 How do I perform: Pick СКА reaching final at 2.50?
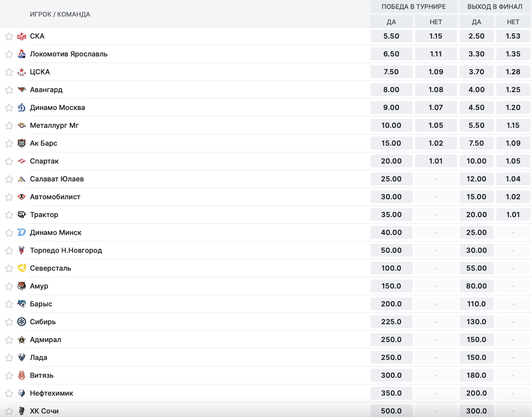coord(477,36)
